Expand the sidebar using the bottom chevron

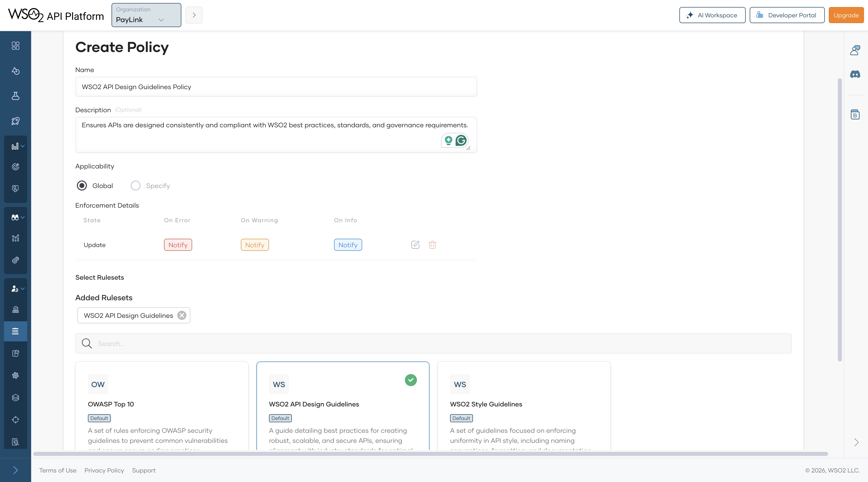point(16,470)
